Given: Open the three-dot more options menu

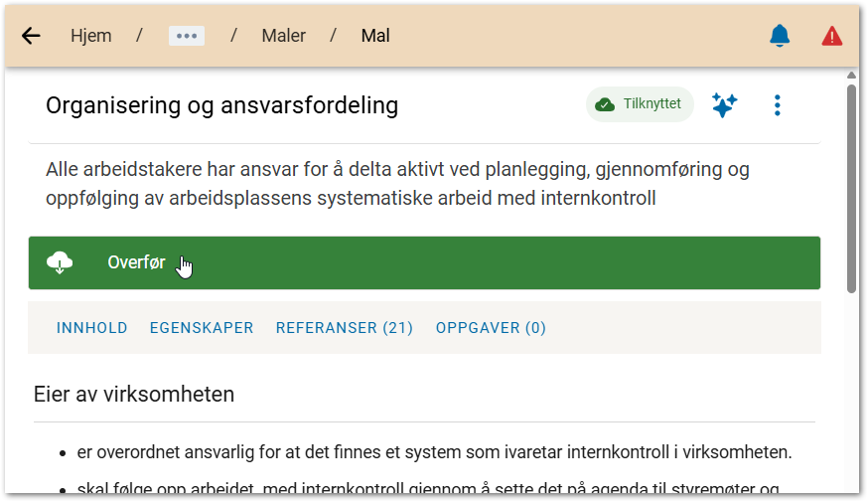Looking at the screenshot, I should click(778, 104).
